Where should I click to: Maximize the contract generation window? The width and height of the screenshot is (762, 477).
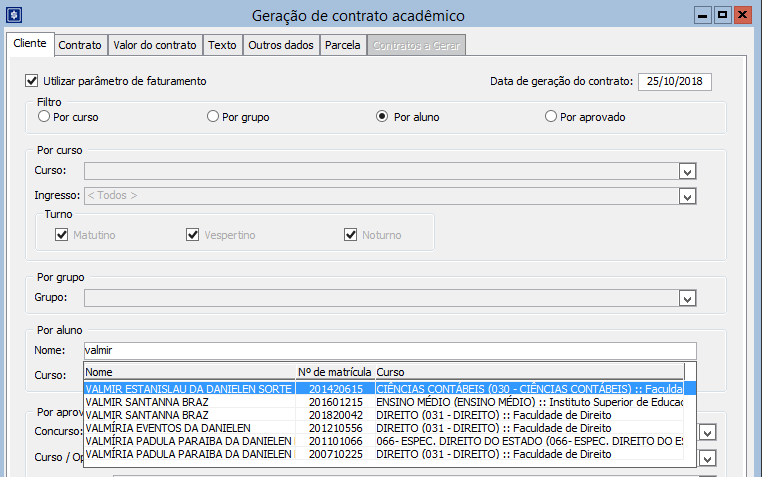pyautogui.click(x=722, y=15)
